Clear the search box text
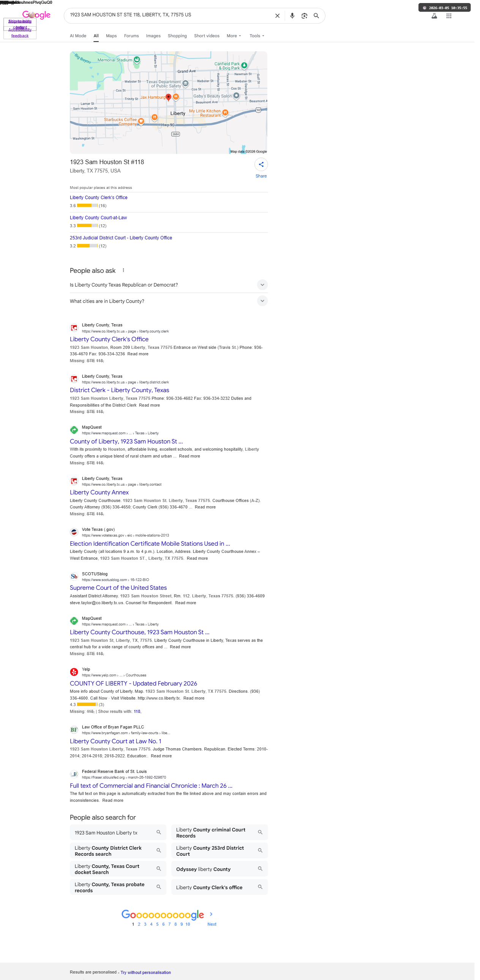 (x=278, y=16)
